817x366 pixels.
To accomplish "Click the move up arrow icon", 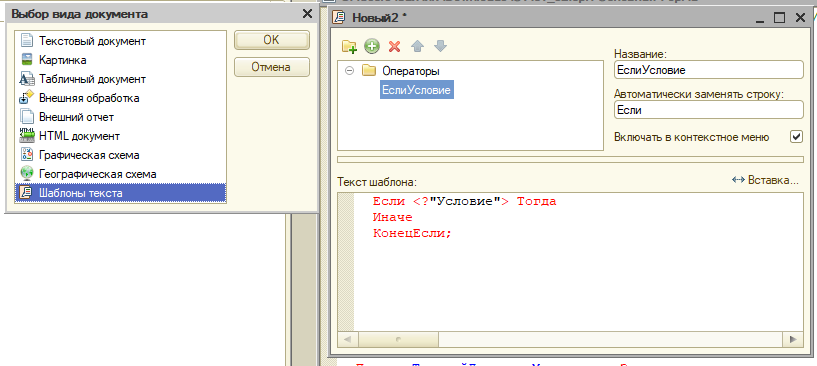I will pyautogui.click(x=417, y=46).
